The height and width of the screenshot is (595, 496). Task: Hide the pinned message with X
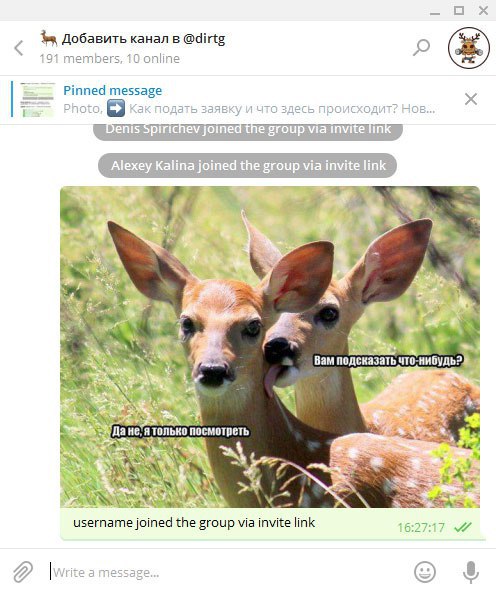471,99
